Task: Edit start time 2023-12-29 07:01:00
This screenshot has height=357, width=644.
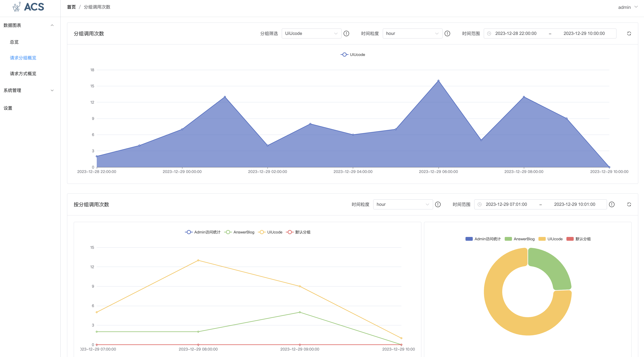Action: point(506,204)
